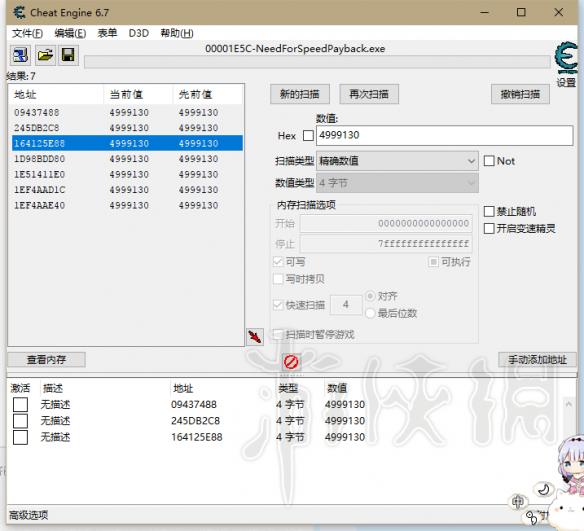Enable the Not checkbox
The image size is (584, 531).
(489, 161)
